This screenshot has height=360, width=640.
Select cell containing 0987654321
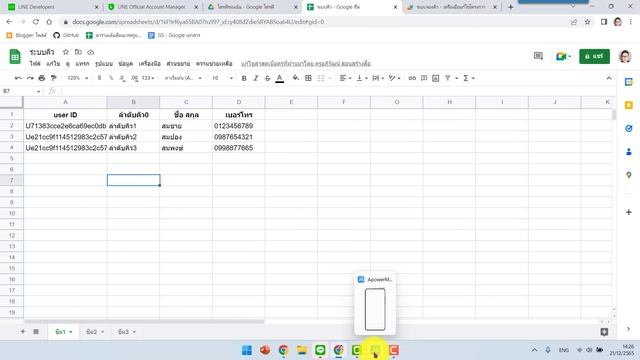pos(239,137)
